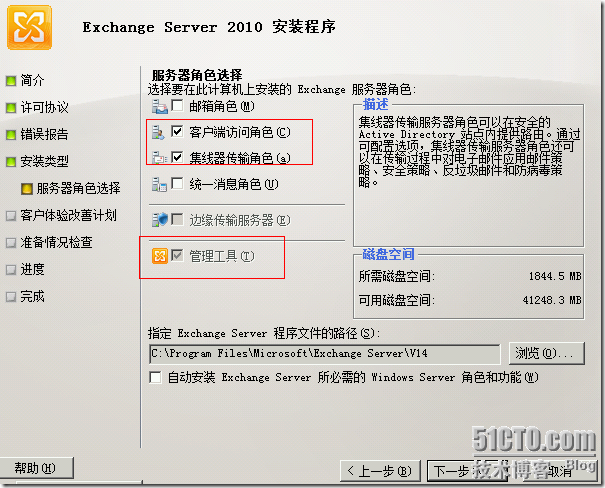The height and width of the screenshot is (488, 605).
Task: Click the empty step marker beside 完成
Action: (11, 297)
